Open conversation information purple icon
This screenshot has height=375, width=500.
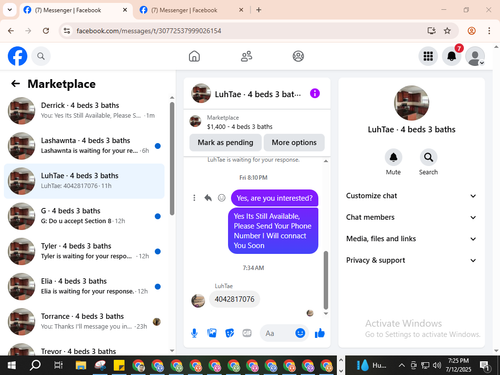click(x=315, y=93)
